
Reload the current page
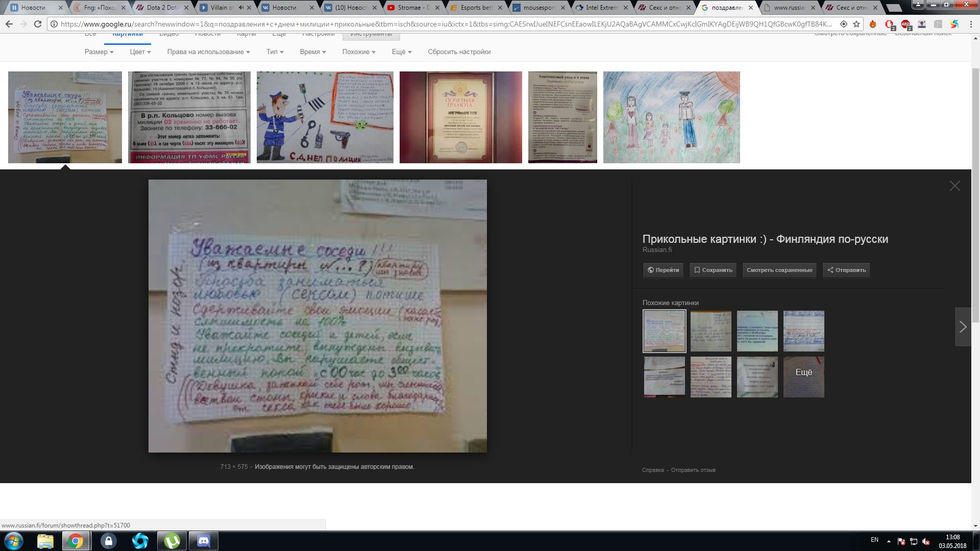point(37,24)
